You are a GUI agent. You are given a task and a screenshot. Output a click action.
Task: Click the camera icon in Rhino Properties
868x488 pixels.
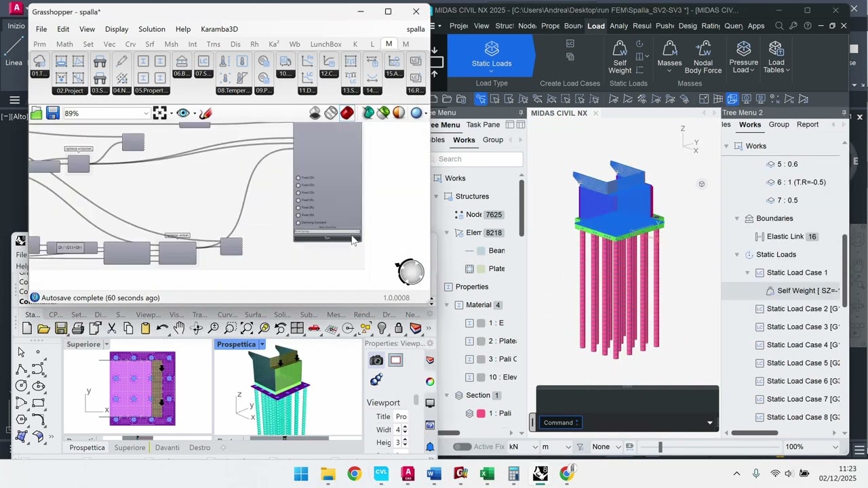376,361
